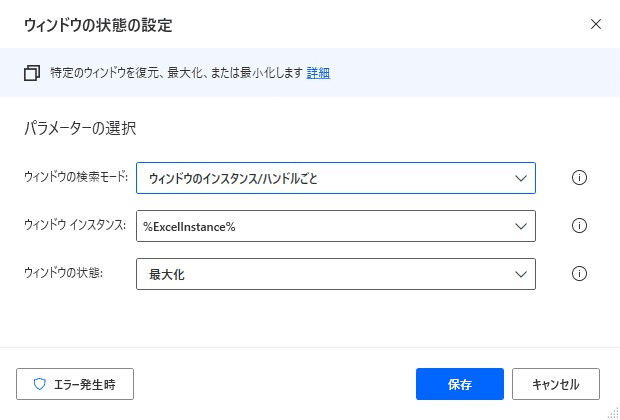Click the overlapping windows icon in the banner
The image size is (620, 420).
tap(32, 73)
